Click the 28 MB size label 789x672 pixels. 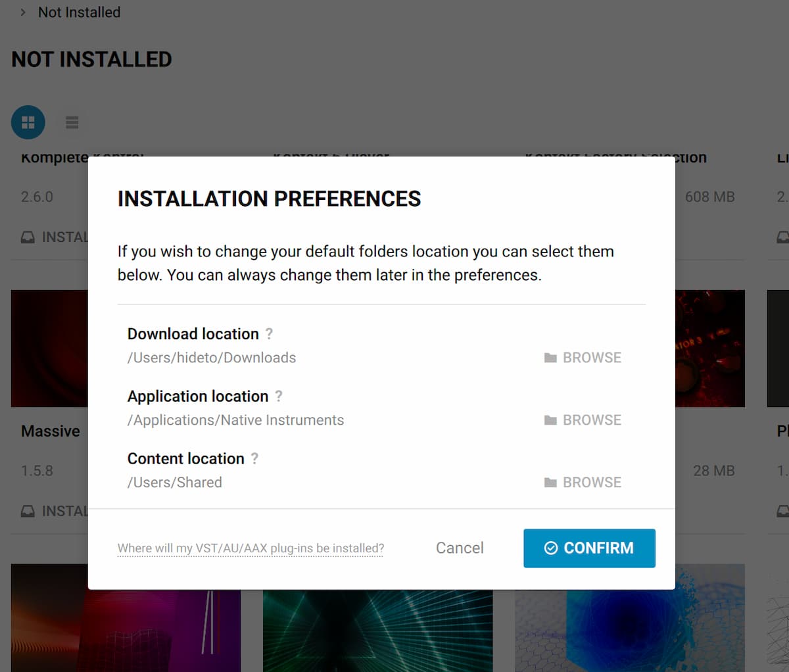[x=714, y=471]
